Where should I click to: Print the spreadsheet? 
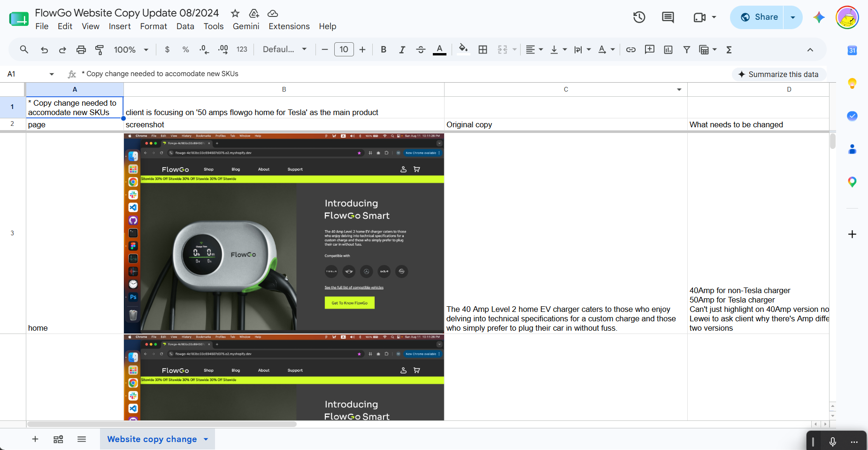point(81,49)
